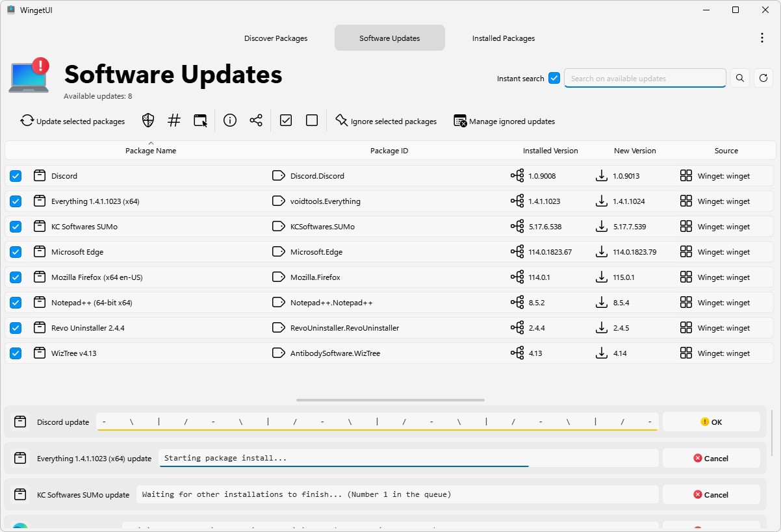
Task: Open the three-dot more options menu
Action: (x=762, y=38)
